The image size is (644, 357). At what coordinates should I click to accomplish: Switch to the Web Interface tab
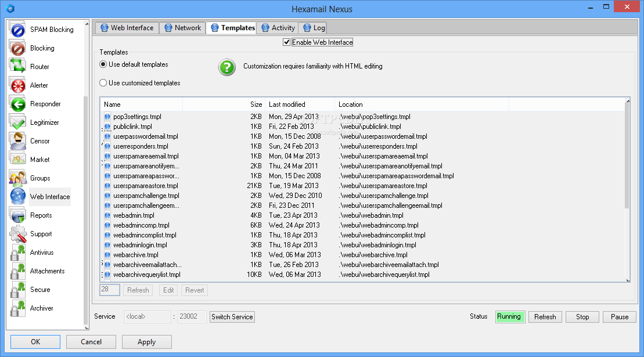(127, 28)
